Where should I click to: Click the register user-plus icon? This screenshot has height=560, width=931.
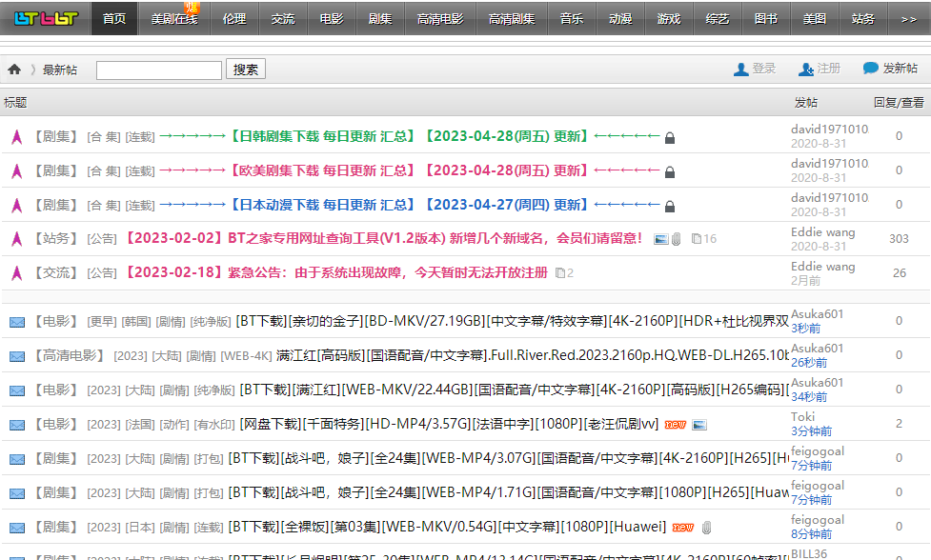click(x=806, y=70)
